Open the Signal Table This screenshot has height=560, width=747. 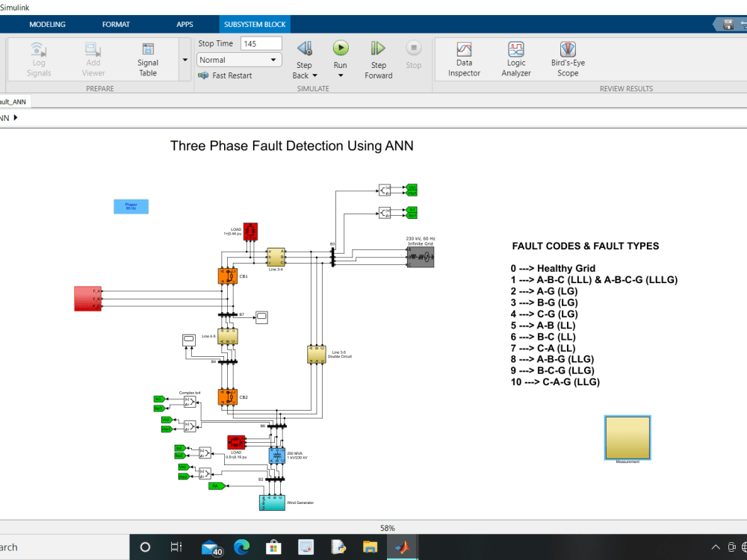(148, 60)
